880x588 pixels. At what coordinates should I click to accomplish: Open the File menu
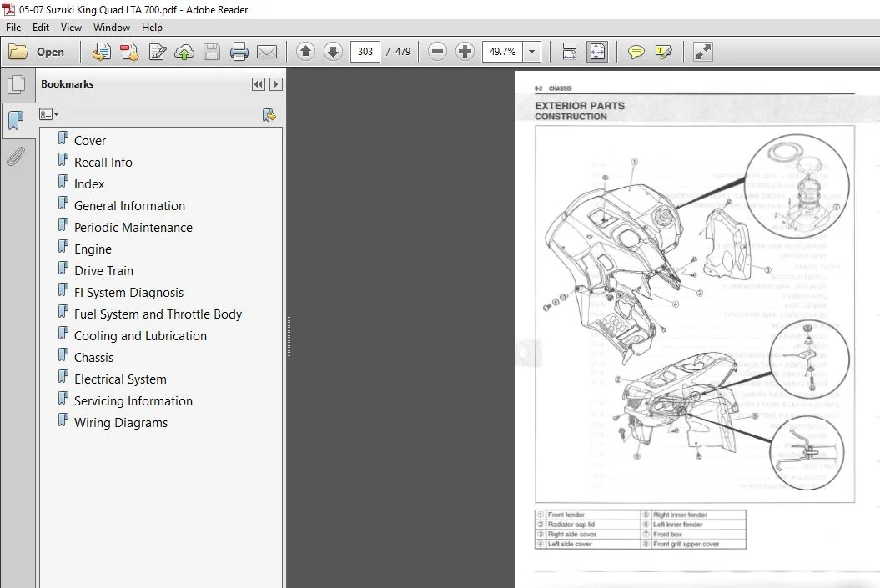coord(13,27)
